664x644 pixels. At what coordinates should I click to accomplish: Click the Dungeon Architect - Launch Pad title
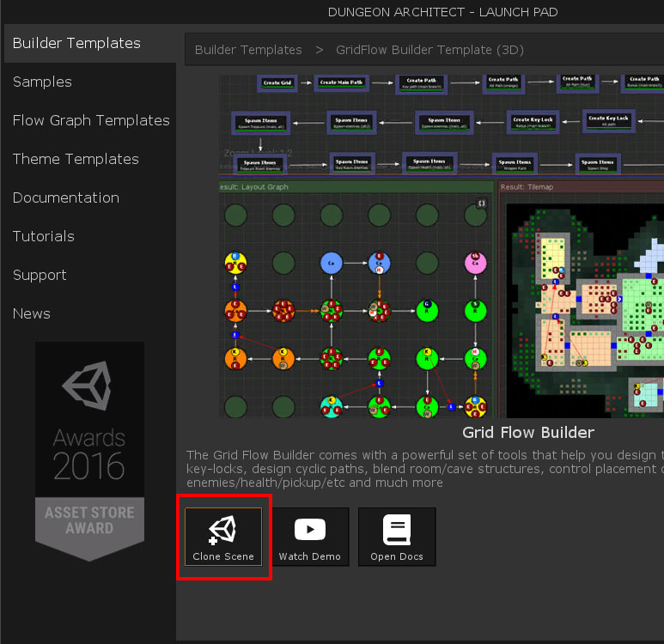pos(442,12)
